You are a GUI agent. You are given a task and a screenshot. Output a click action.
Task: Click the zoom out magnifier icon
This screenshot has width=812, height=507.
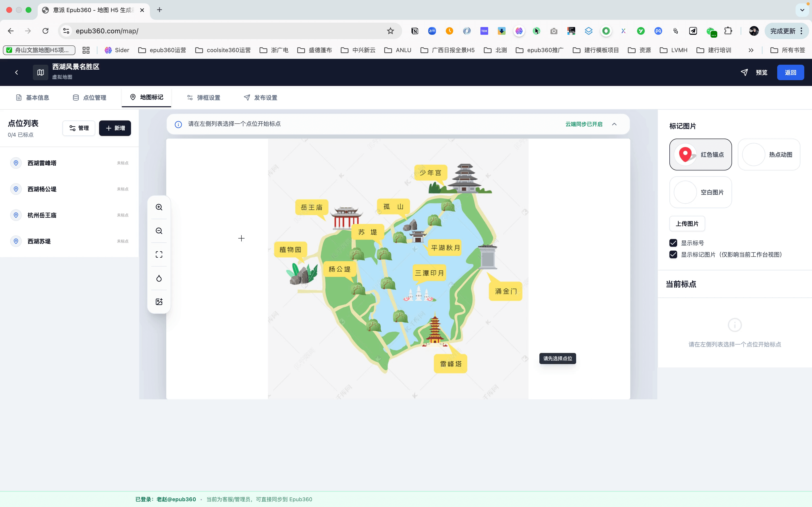tap(159, 231)
